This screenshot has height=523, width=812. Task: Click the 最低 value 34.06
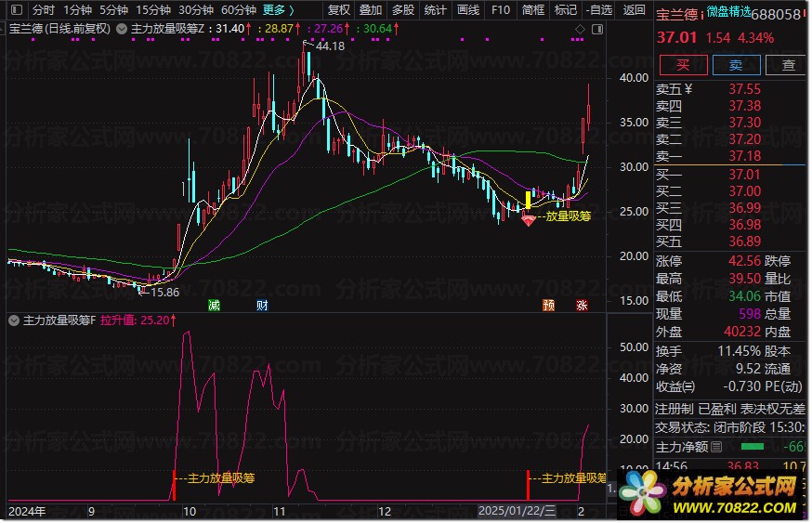click(x=745, y=296)
